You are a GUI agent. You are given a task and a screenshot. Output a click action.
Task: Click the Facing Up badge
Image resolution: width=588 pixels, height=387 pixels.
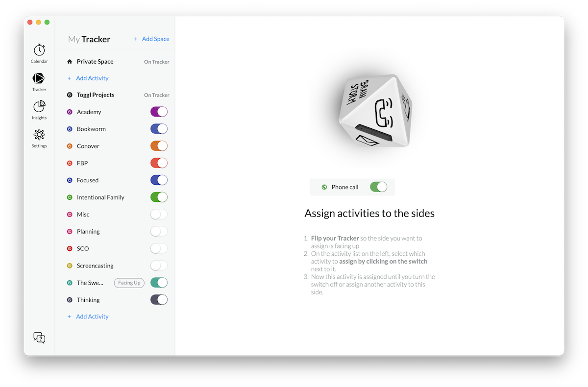(129, 283)
